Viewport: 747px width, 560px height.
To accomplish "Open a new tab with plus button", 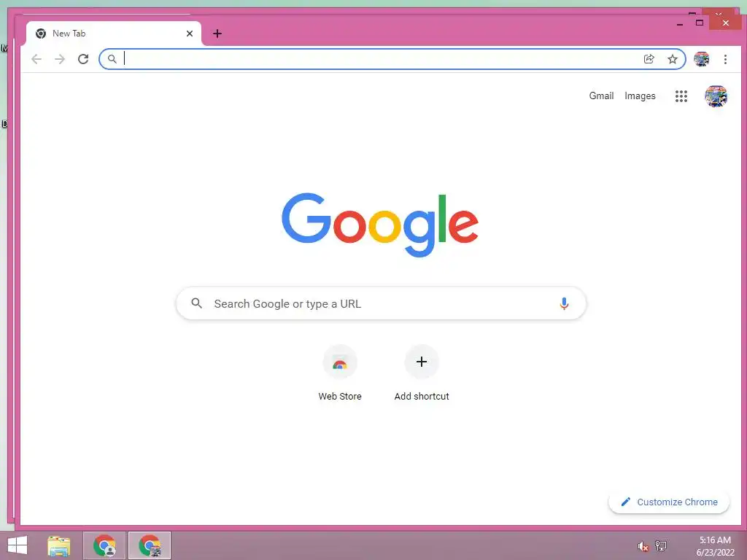I will (217, 34).
